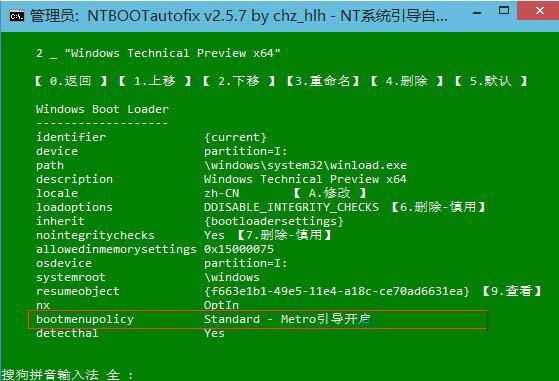
Task: Click the highlighted bootmenupolicy row
Action: pos(258,320)
